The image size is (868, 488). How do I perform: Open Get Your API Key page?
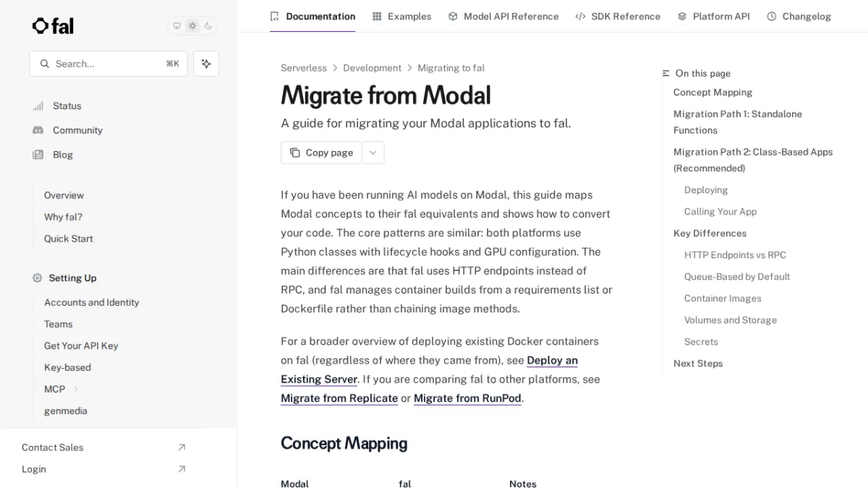pyautogui.click(x=81, y=346)
